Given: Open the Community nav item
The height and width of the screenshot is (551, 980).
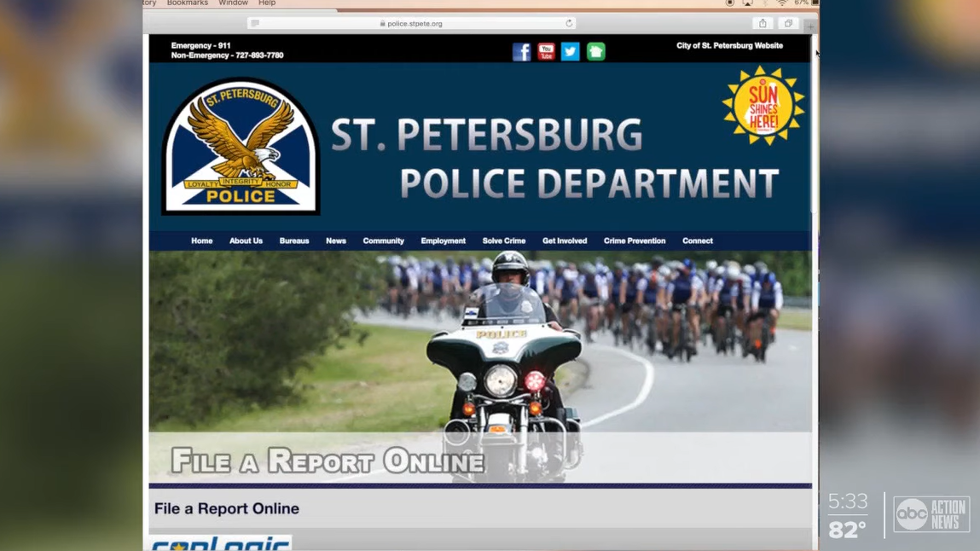Looking at the screenshot, I should tap(384, 241).
